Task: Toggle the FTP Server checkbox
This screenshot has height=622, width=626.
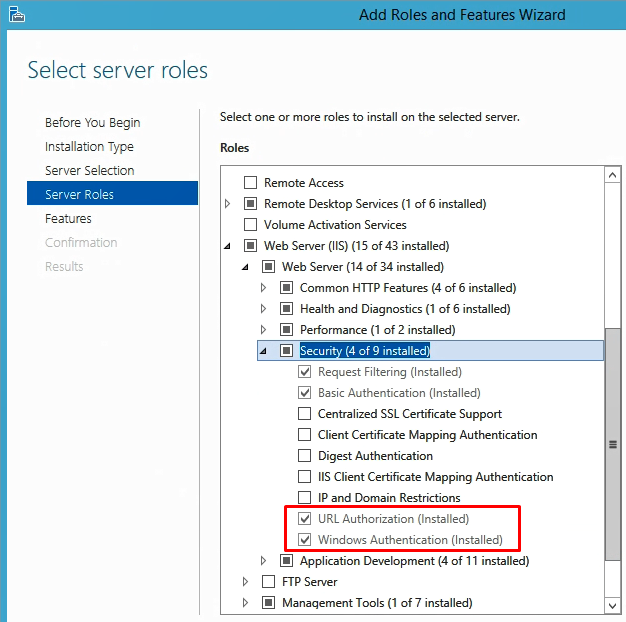Action: [269, 582]
